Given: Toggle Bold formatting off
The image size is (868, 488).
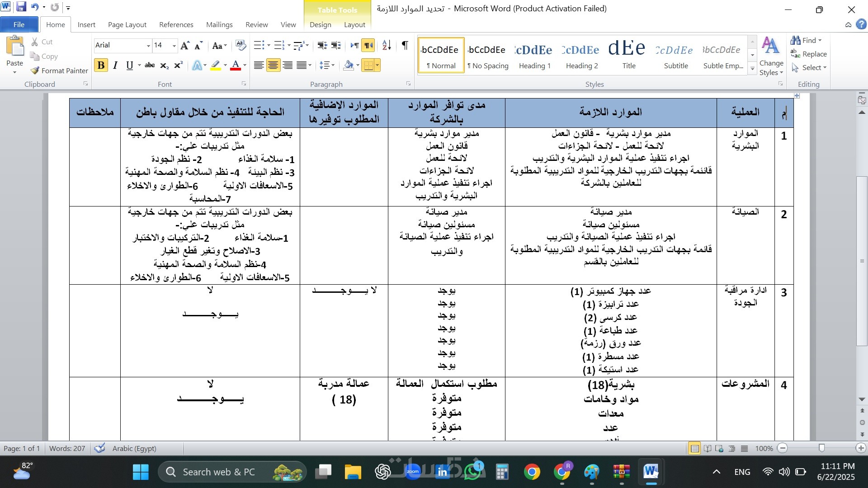Looking at the screenshot, I should click(101, 66).
